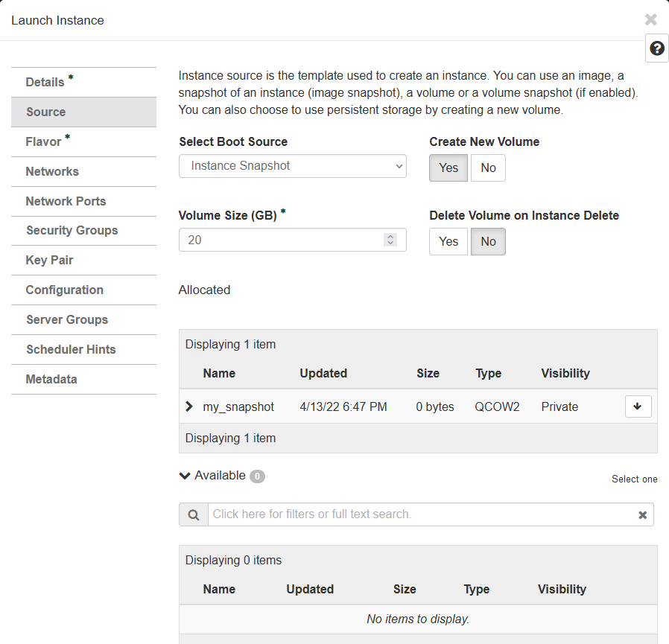Go to the Networks tab
The width and height of the screenshot is (669, 644).
52,171
